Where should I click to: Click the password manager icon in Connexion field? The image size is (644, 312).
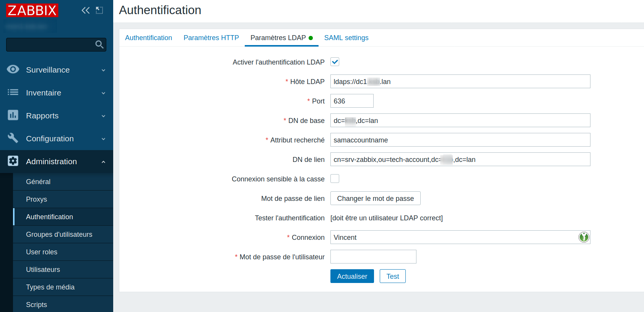pyautogui.click(x=584, y=237)
